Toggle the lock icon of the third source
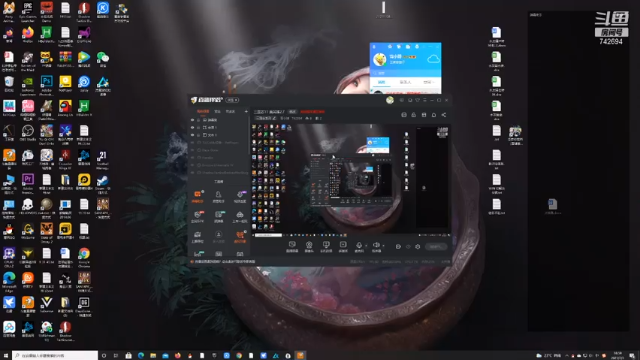640x360 pixels. click(x=199, y=135)
